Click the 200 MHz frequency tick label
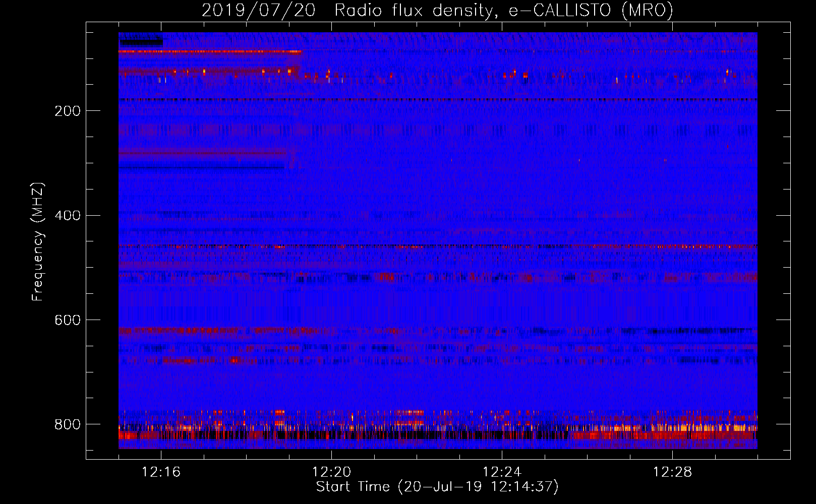The image size is (816, 504). tap(68, 111)
